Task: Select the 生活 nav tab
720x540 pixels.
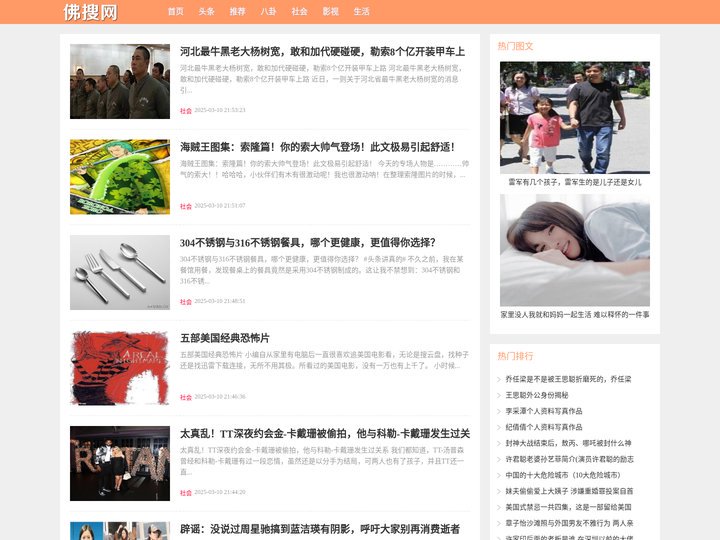Action: pyautogui.click(x=361, y=11)
